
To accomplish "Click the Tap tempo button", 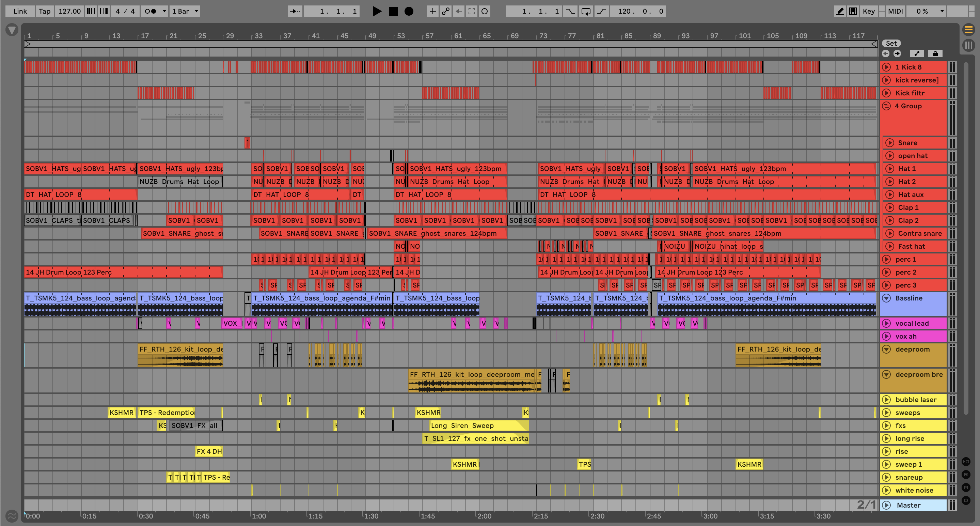I will pyautogui.click(x=45, y=11).
